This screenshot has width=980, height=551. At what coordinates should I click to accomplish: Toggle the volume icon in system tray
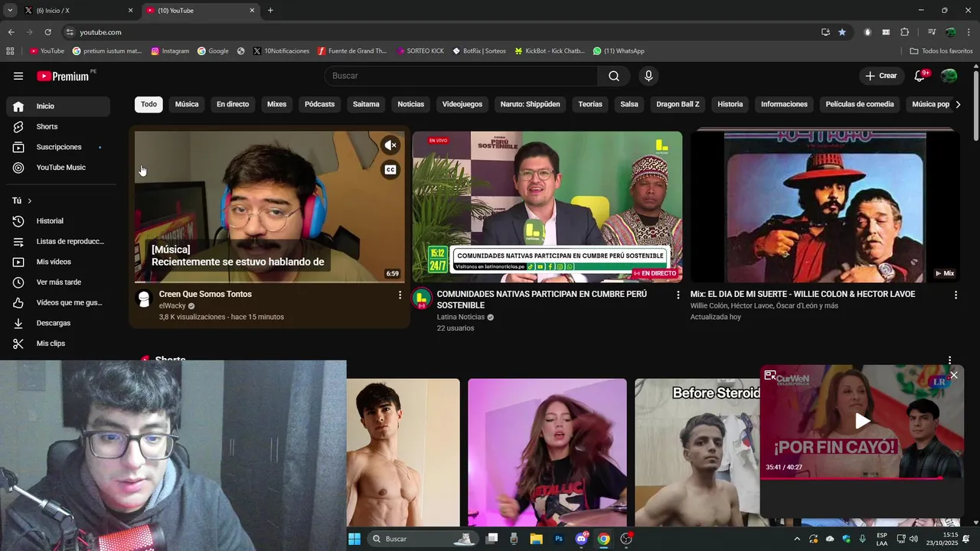tap(913, 539)
